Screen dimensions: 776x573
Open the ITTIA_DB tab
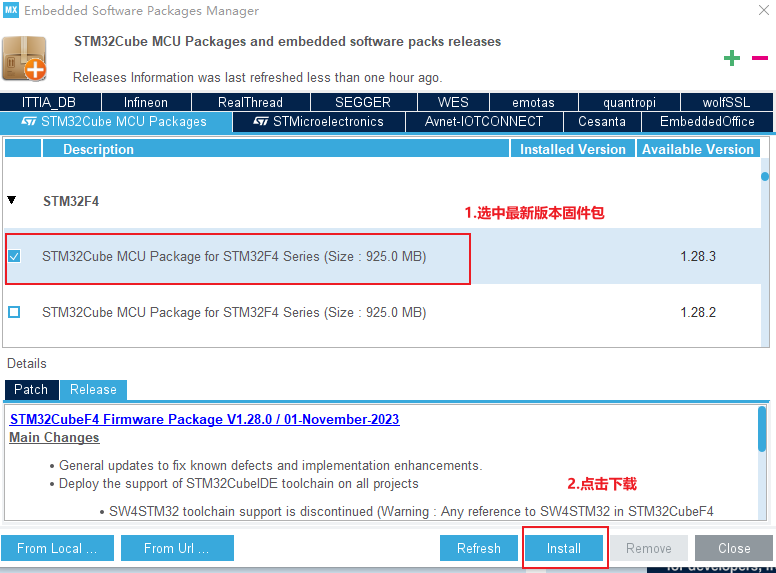coord(50,102)
